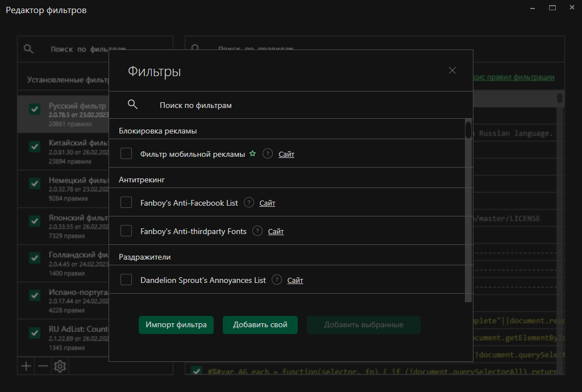Viewport: 582px width, 392px height.
Task: Tick the Fanboy's Anti-Facebook List checkbox
Action: click(x=126, y=202)
